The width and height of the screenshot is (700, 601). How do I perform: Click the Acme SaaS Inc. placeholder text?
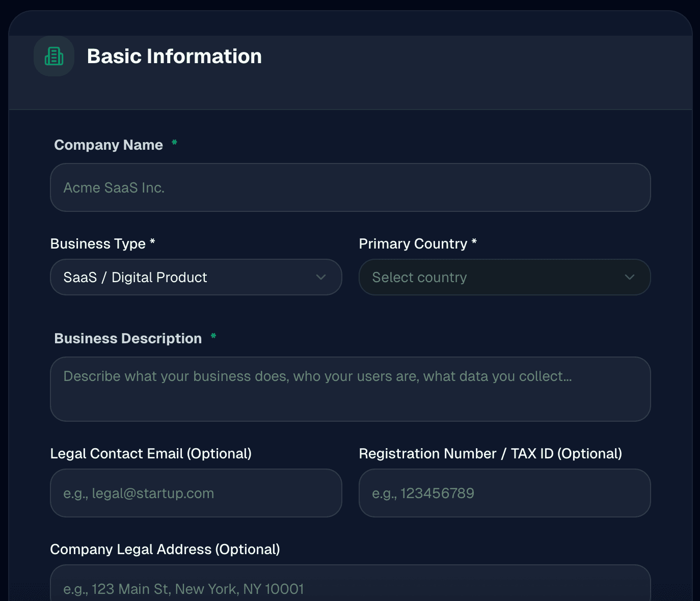coord(114,187)
